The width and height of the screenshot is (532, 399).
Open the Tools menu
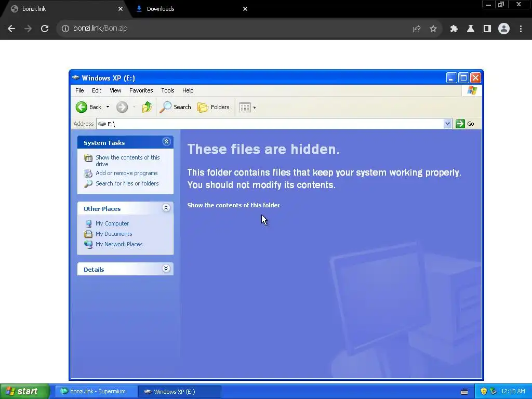pyautogui.click(x=168, y=90)
